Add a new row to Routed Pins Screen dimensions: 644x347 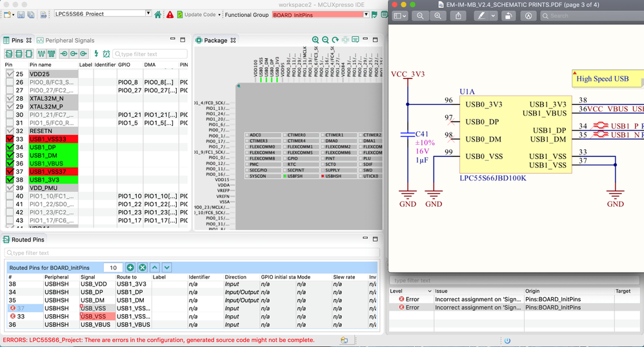pos(130,268)
